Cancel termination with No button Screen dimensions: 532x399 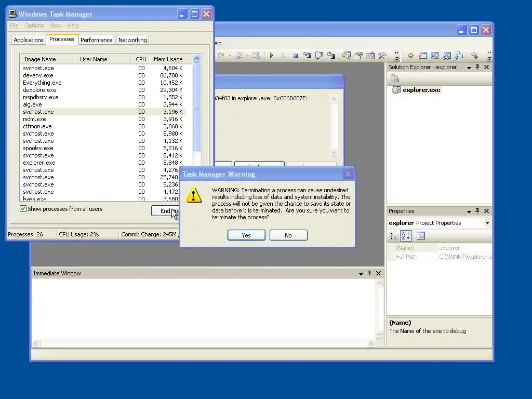288,235
